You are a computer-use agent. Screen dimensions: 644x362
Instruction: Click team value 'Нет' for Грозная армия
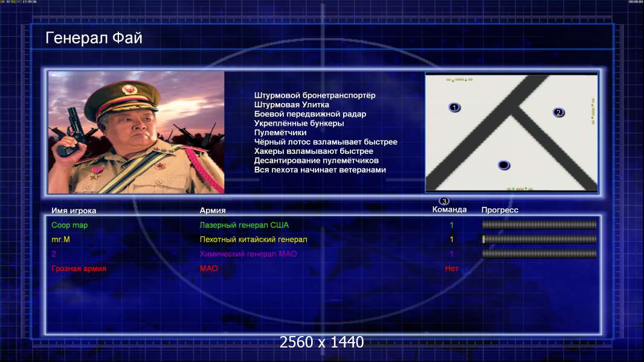[451, 268]
